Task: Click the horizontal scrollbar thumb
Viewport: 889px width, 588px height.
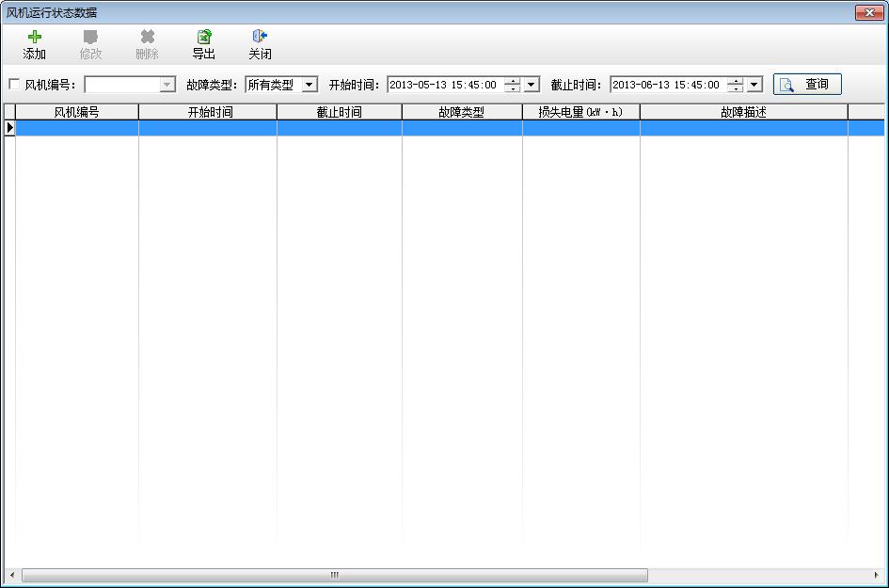Action: 335,575
